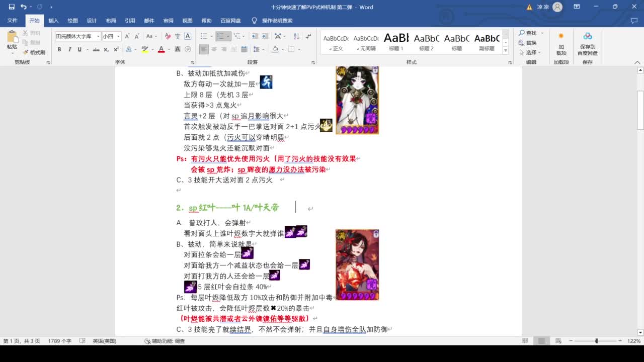Decrease font size with the shrink font icon

[136, 36]
